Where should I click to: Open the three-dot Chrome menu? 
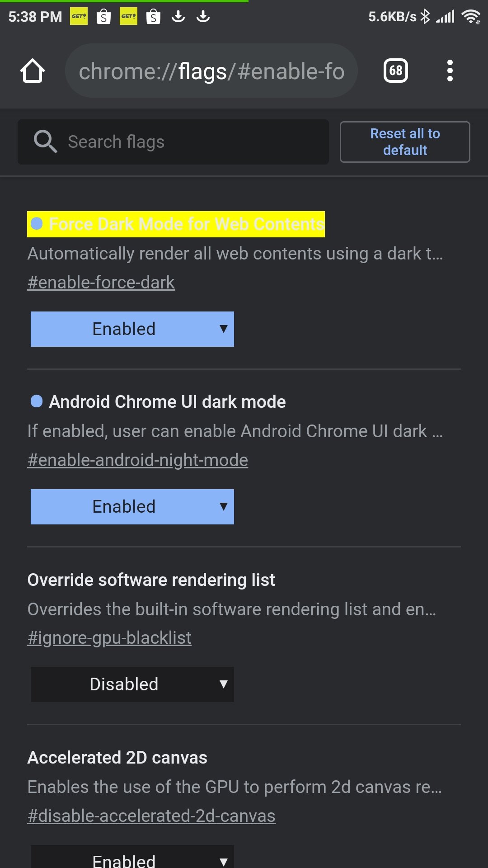pyautogui.click(x=450, y=71)
